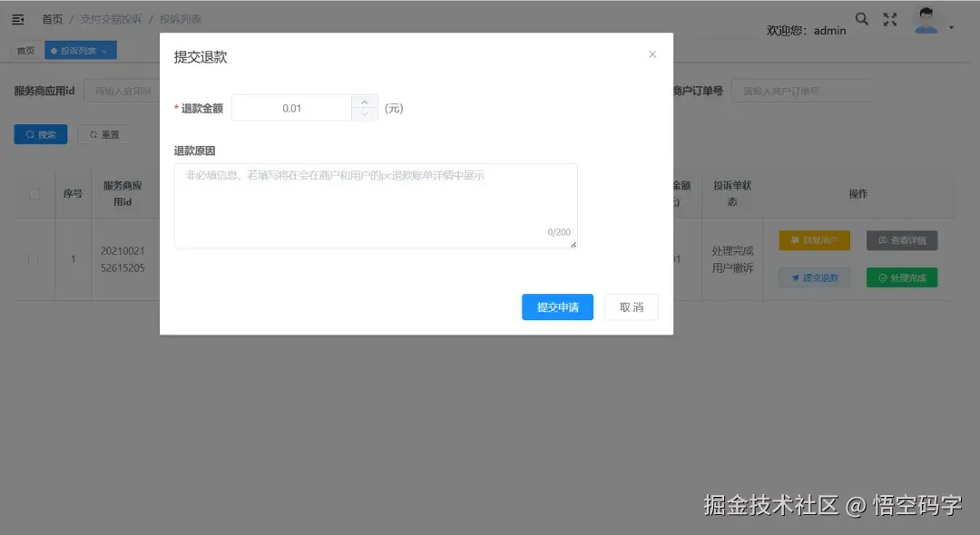Click 提交退款 in the row actions

coord(812,277)
